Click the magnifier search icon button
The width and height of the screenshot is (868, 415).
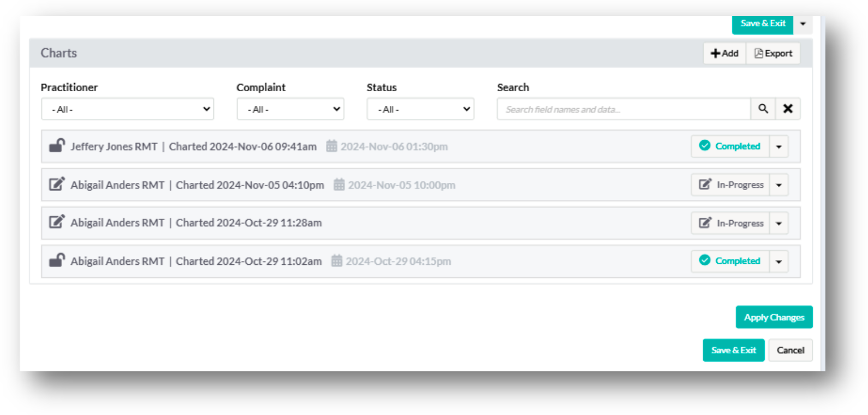(x=763, y=109)
